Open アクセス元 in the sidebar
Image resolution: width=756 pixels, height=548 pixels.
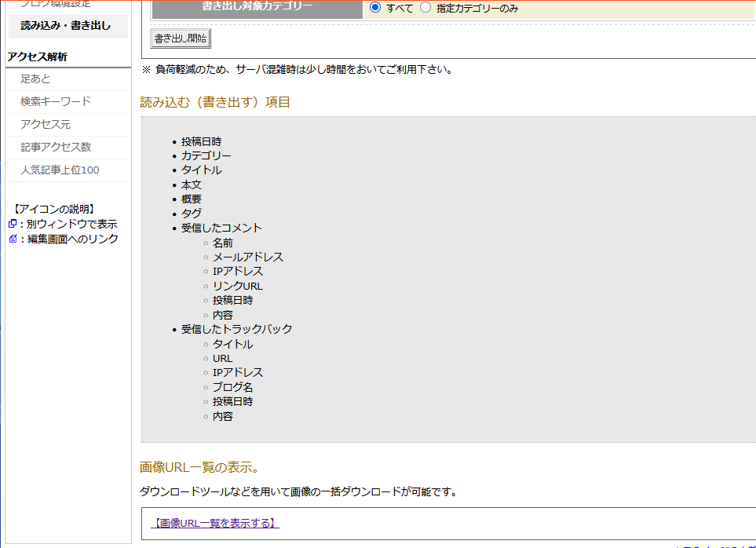(x=46, y=124)
